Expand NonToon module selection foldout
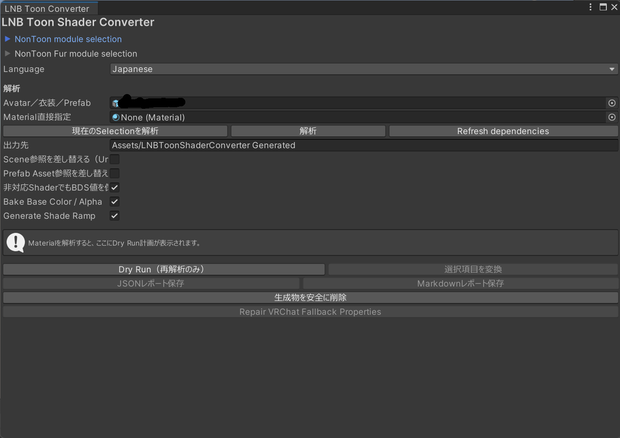 [x=8, y=39]
